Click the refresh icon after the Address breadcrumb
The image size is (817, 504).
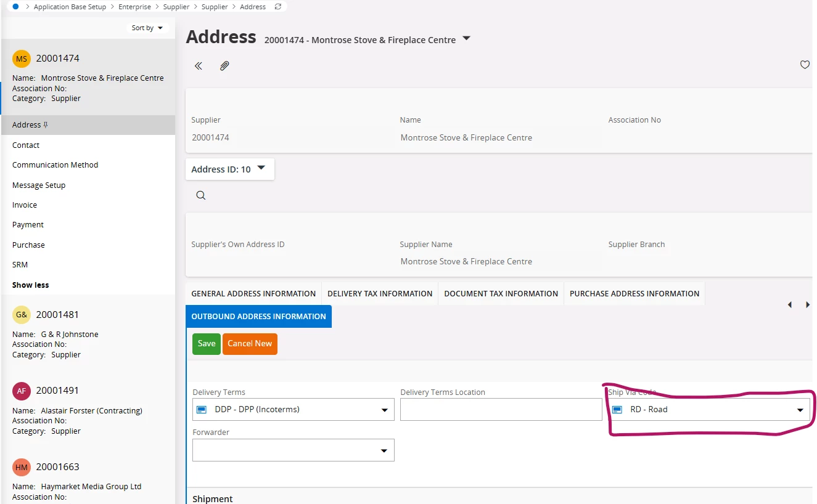[x=278, y=7]
